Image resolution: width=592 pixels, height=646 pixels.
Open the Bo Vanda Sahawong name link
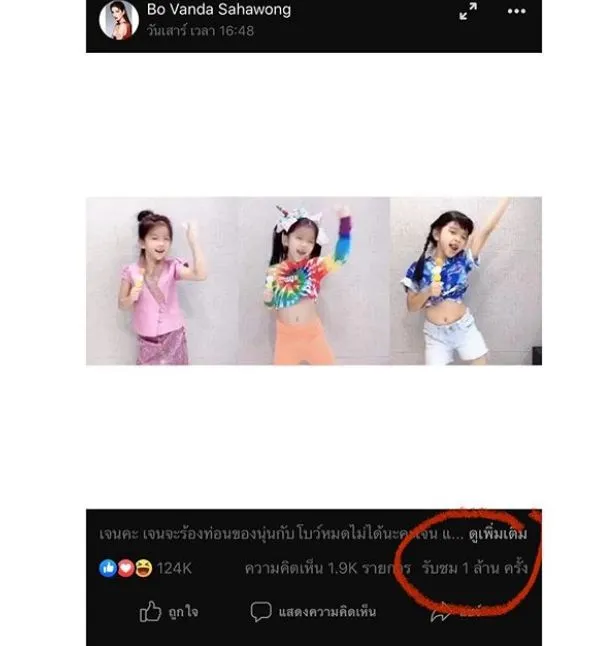(x=219, y=9)
